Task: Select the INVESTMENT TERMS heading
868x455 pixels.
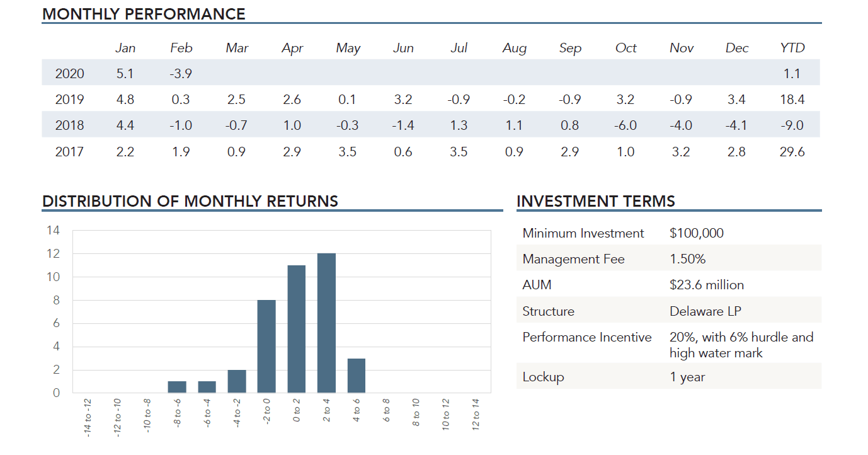Action: 595,201
